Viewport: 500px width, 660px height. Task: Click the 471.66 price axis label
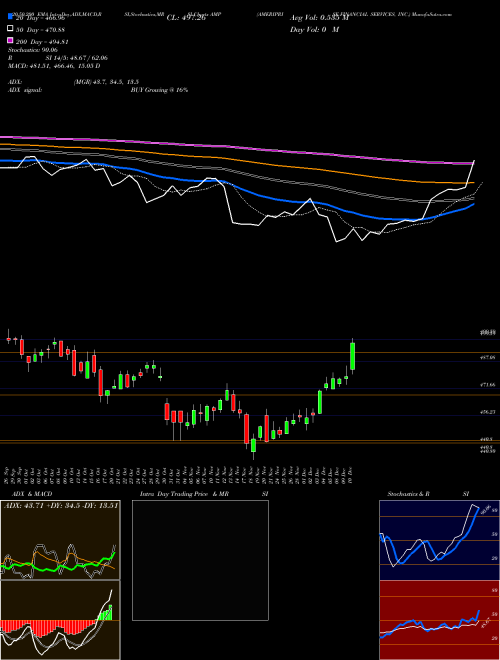point(488,385)
